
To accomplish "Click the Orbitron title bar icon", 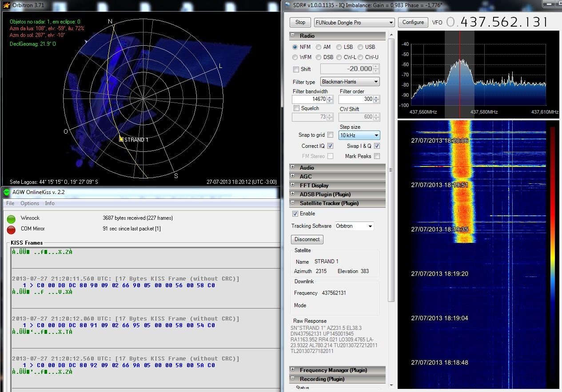I will (6, 5).
